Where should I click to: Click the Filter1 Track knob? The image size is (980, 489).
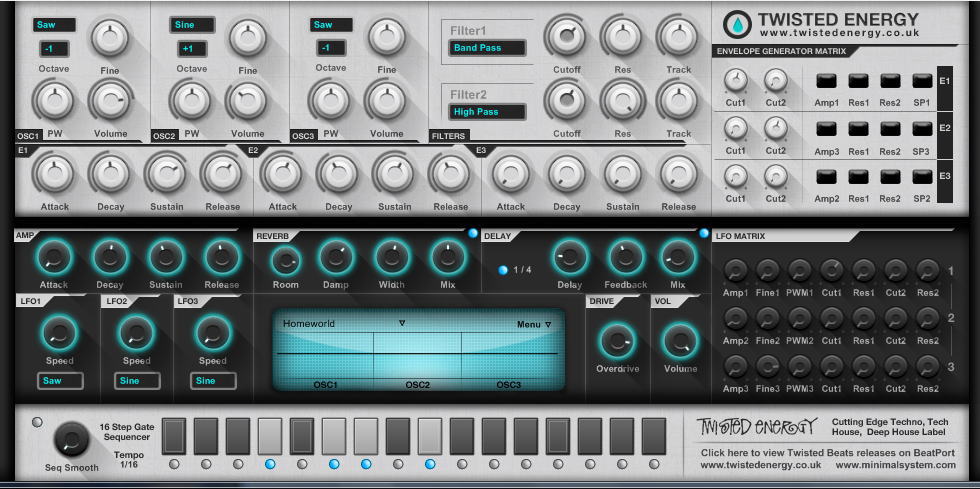(678, 36)
